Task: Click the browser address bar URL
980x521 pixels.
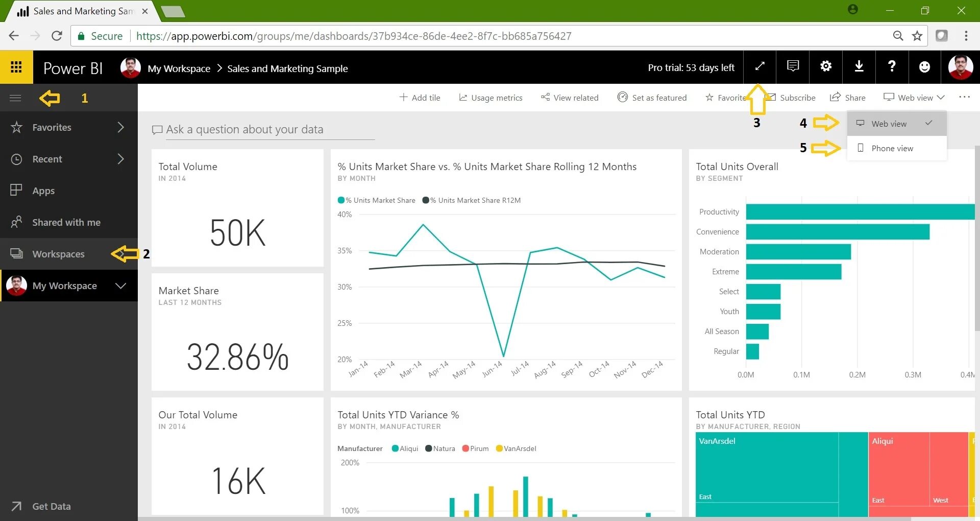Action: pyautogui.click(x=354, y=36)
